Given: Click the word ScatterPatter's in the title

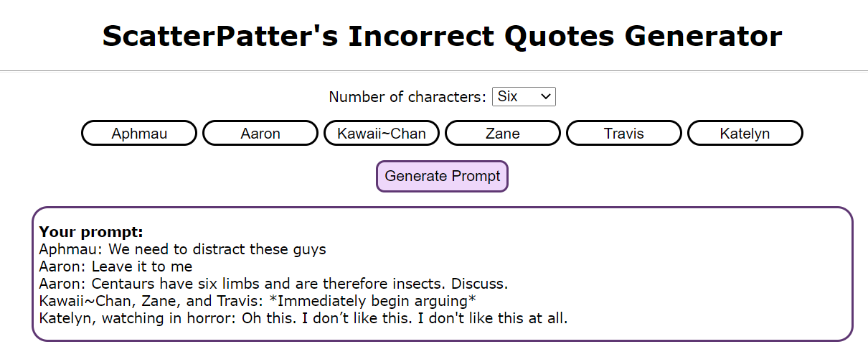Looking at the screenshot, I should coord(220,36).
